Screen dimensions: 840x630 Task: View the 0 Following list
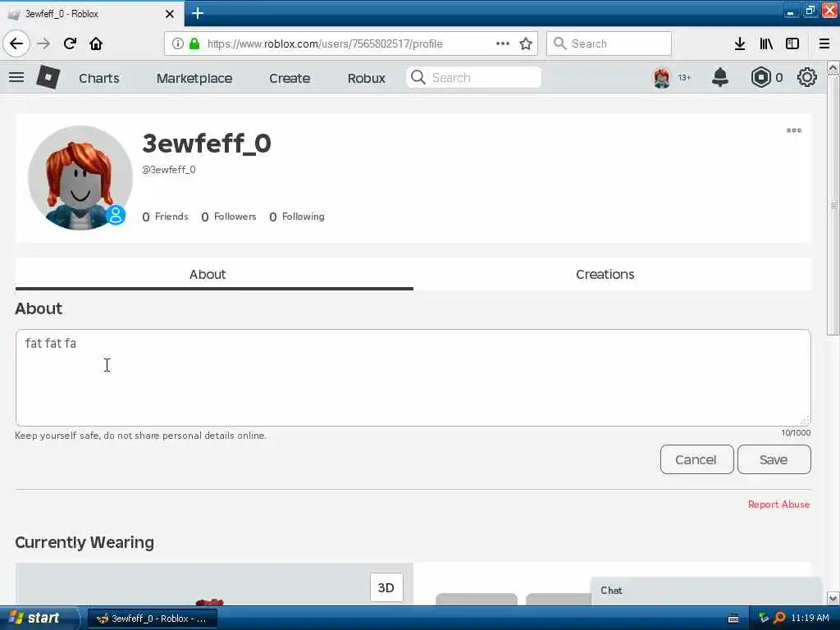(297, 217)
